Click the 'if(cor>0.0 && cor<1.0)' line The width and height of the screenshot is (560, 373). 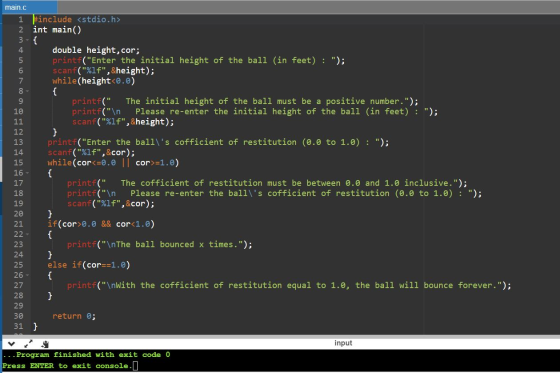coord(101,224)
